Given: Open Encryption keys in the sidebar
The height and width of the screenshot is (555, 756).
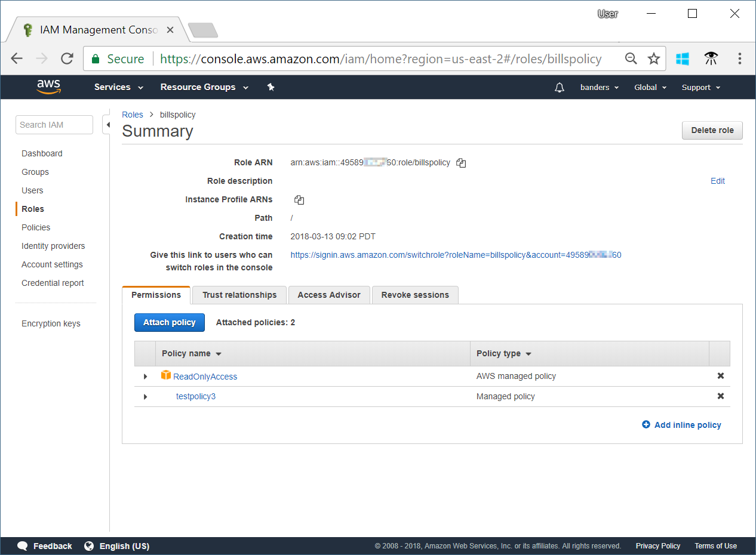Looking at the screenshot, I should coord(51,323).
